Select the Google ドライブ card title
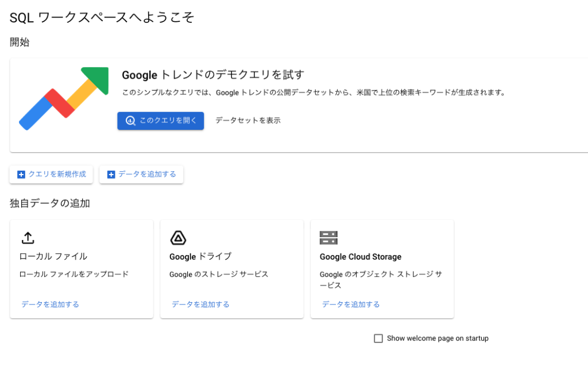Screen dimensions: 588x367 (x=200, y=257)
